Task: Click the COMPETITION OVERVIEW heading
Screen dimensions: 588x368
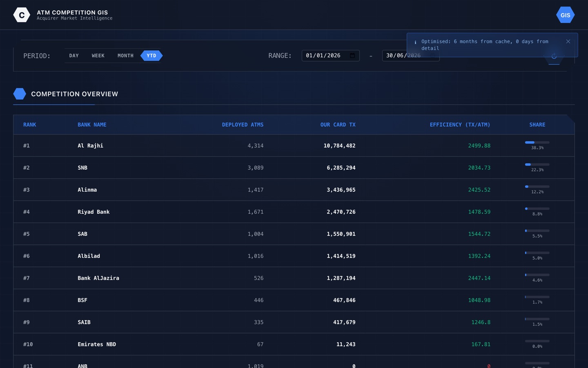Action: (x=75, y=94)
